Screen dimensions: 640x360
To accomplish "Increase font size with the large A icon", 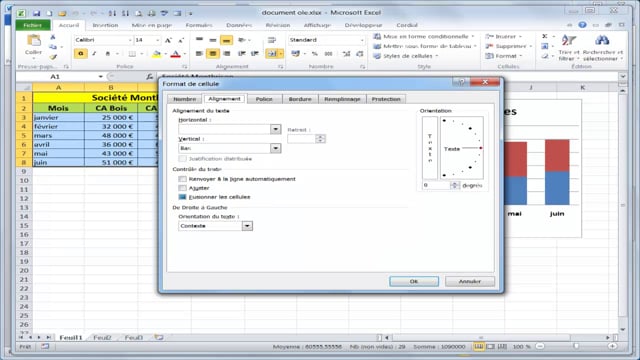I will [x=168, y=40].
